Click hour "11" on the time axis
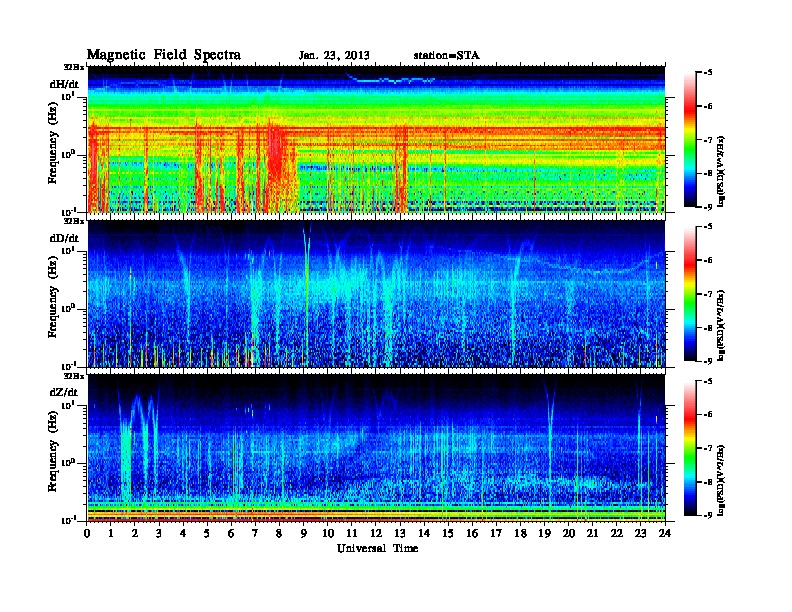 pos(352,533)
